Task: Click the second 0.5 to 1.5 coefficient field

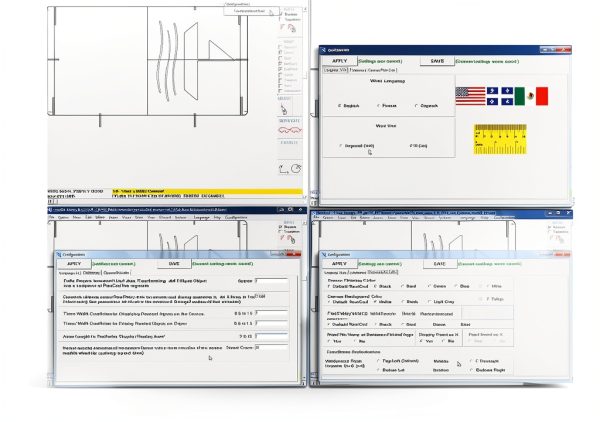Action: pos(271,324)
